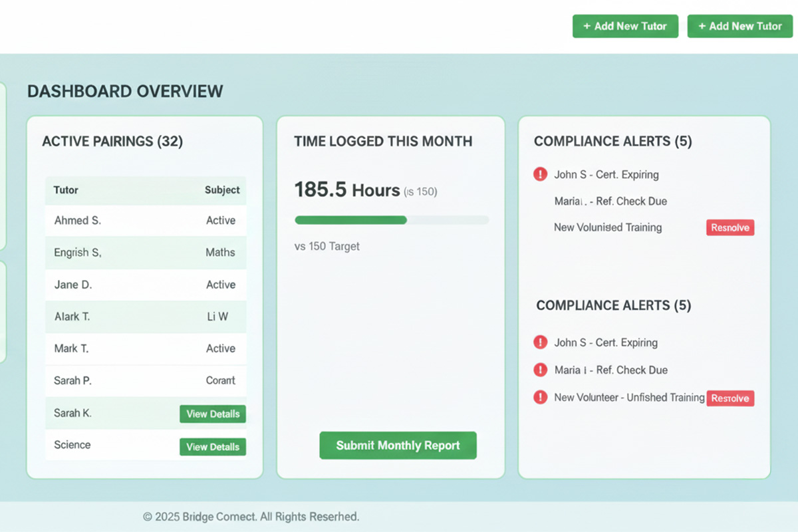798x532 pixels.
Task: Click the Subject column header
Action: (x=222, y=190)
